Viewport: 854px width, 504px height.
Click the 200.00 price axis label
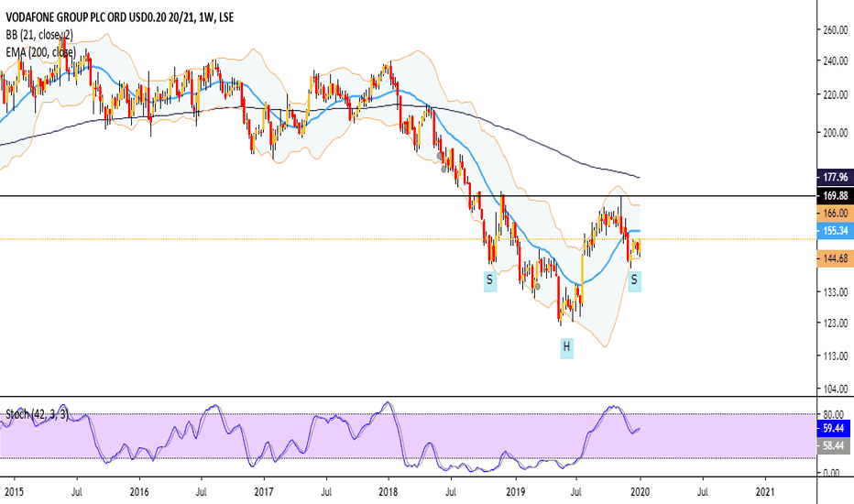tap(836, 132)
